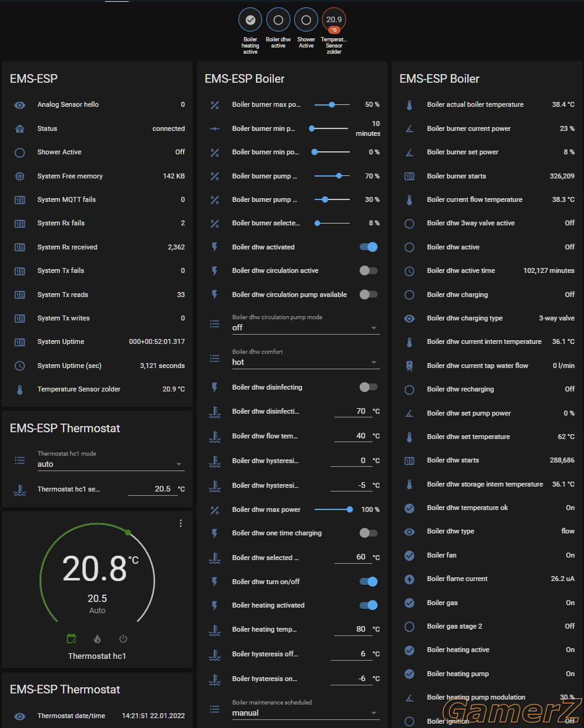Adjust the 30 % Boiler burner pump slider
The image size is (584, 728).
(x=332, y=199)
